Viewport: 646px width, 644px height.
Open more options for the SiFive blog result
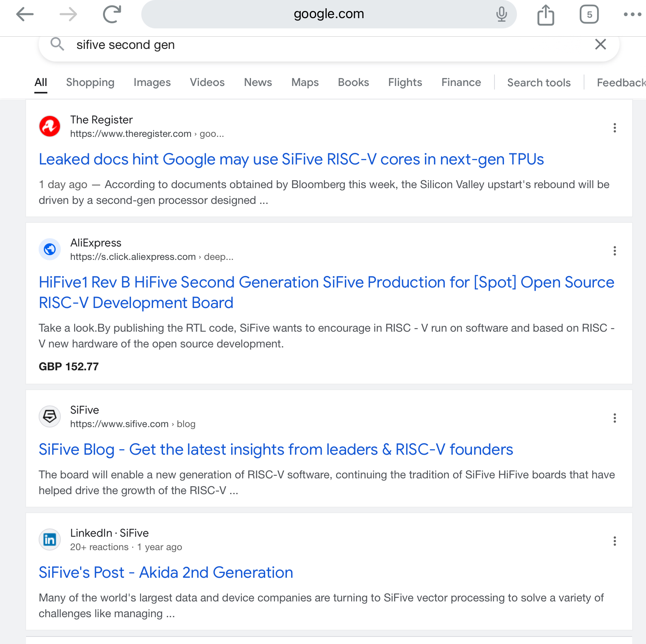pyautogui.click(x=614, y=418)
